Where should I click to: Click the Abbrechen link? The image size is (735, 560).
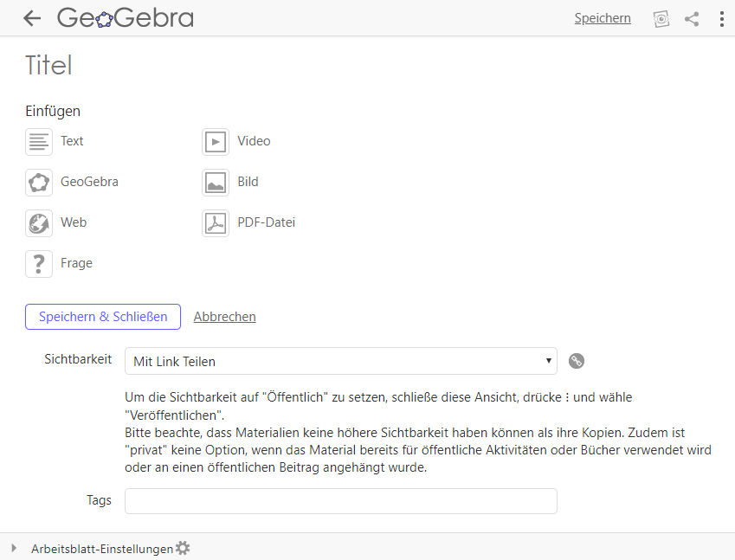224,317
